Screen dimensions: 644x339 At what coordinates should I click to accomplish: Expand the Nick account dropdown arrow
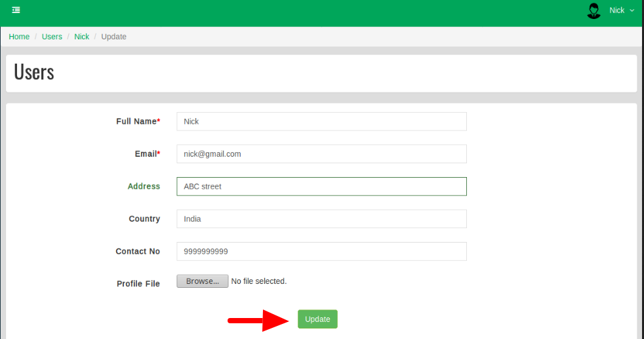tap(632, 10)
